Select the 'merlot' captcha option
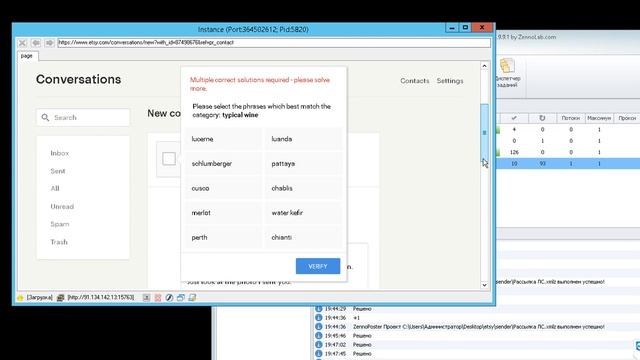The width and height of the screenshot is (640, 360). 223,213
